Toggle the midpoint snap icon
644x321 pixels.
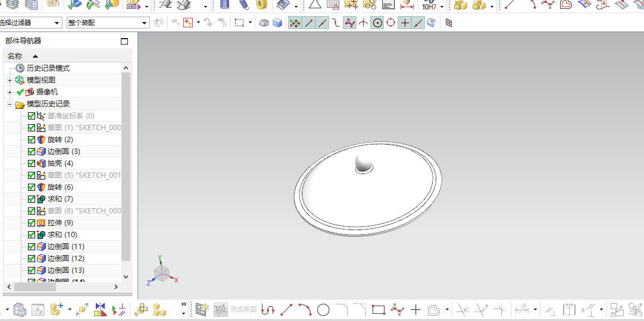click(323, 23)
